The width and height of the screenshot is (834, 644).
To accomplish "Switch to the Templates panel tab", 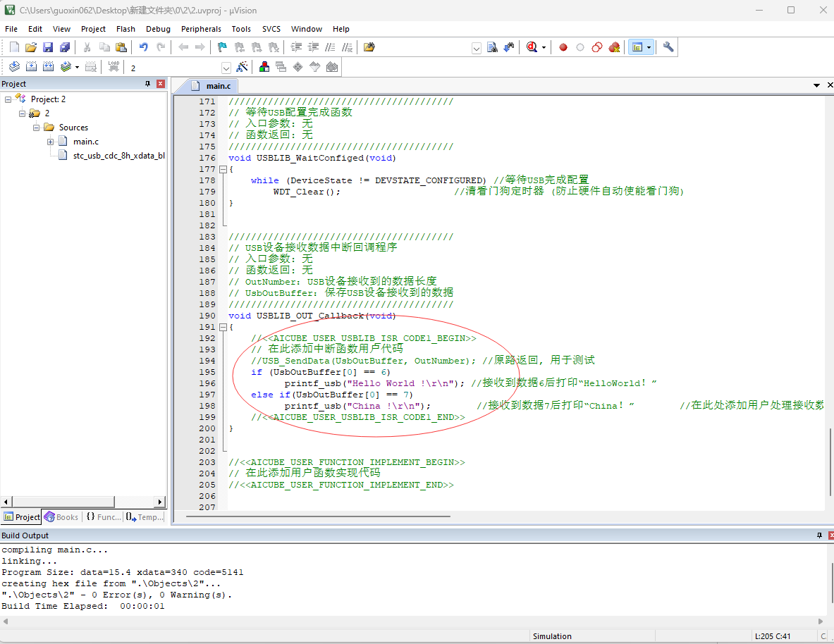I will point(145,517).
